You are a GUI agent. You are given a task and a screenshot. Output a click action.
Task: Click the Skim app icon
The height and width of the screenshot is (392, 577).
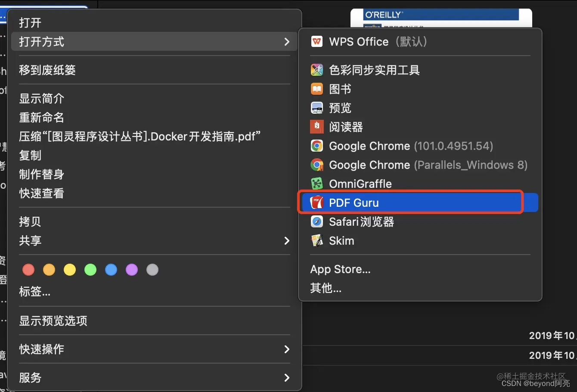pyautogui.click(x=317, y=241)
